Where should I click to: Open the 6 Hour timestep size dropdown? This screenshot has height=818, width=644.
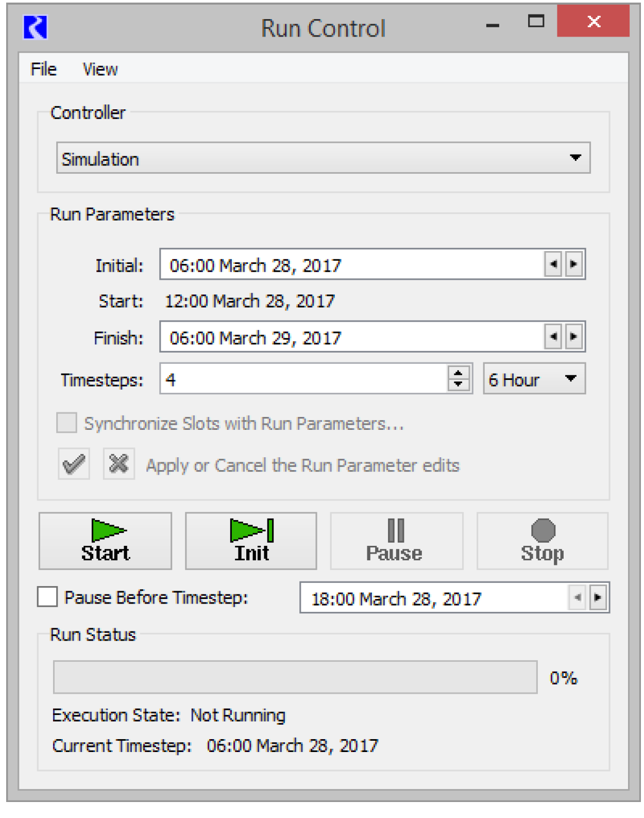(534, 379)
